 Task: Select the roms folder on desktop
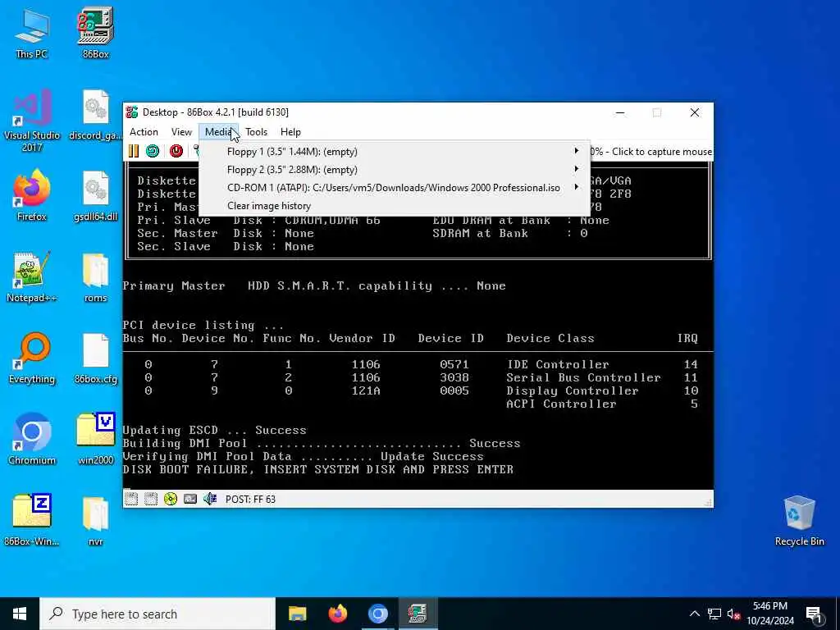pyautogui.click(x=95, y=277)
